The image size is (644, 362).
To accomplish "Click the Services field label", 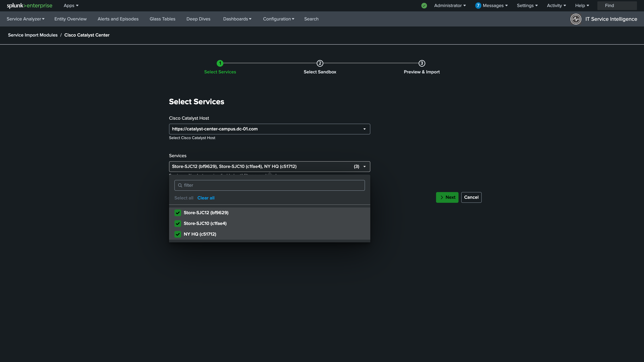I will 178,156.
